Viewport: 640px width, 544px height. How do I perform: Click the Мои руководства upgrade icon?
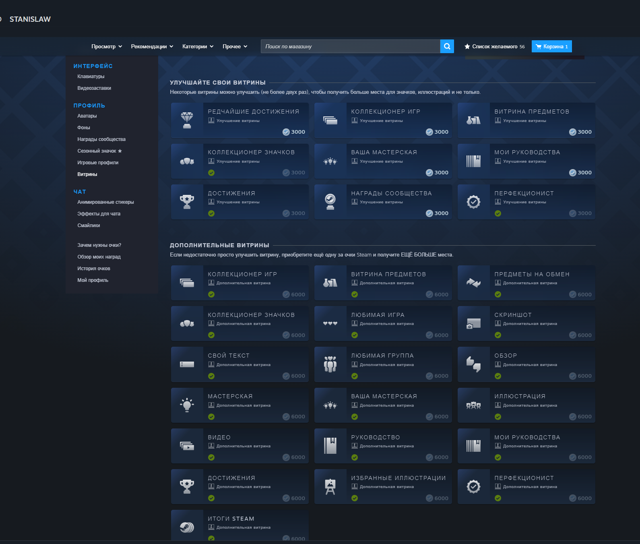[473, 161]
